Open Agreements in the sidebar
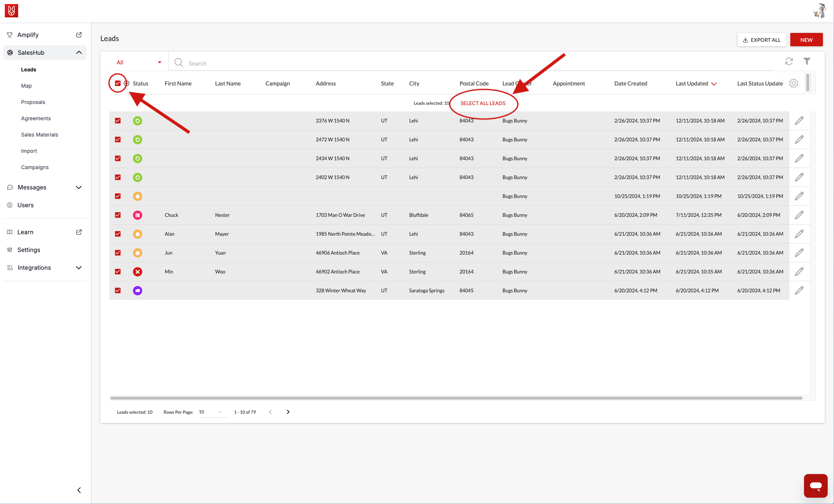The image size is (834, 504). (36, 118)
